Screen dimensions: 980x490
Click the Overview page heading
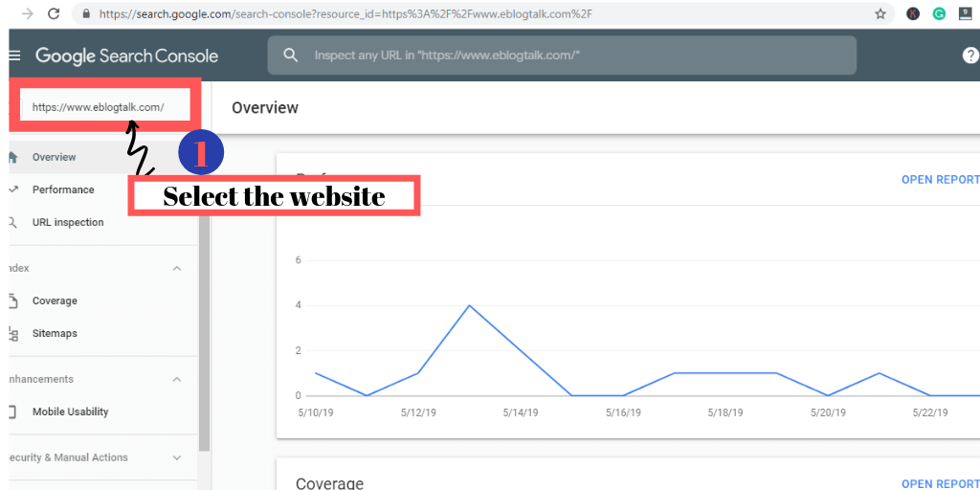point(265,107)
